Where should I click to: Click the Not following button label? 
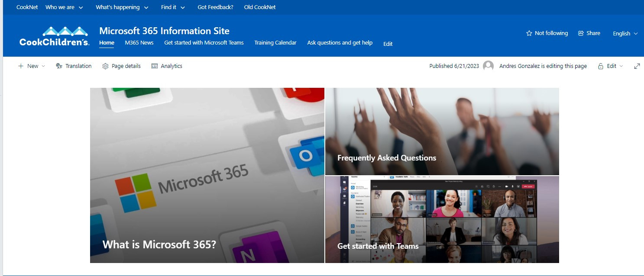551,33
